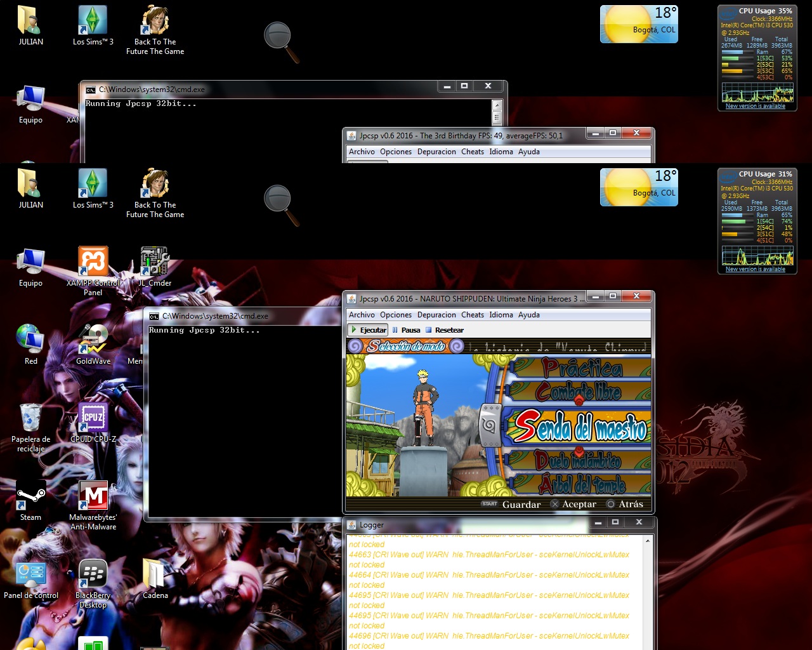Image resolution: width=812 pixels, height=650 pixels.
Task: Click Resetear in the Jpcsp toolbar
Action: coord(444,330)
